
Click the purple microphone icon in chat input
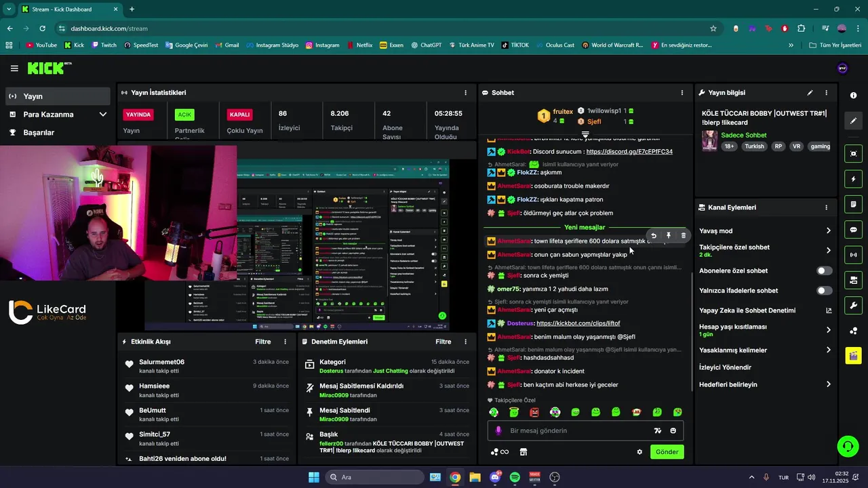pyautogui.click(x=498, y=430)
